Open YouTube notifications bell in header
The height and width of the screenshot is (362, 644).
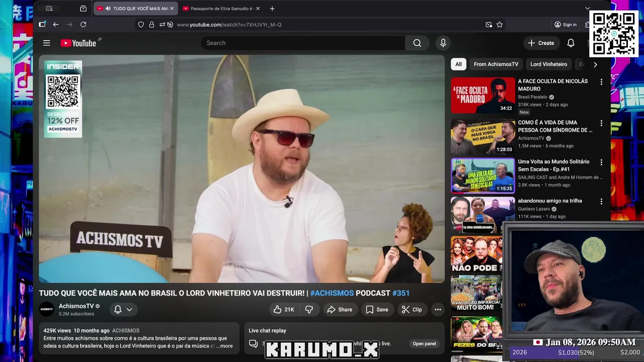coord(571,43)
